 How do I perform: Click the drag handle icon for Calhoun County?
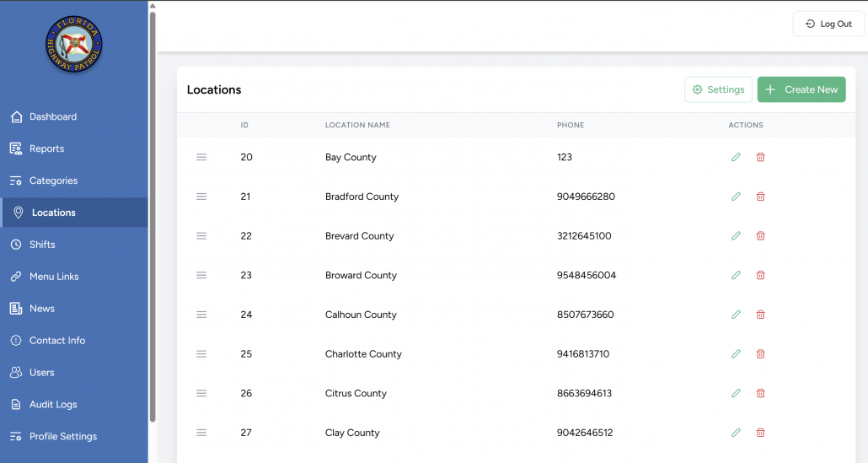tap(201, 315)
